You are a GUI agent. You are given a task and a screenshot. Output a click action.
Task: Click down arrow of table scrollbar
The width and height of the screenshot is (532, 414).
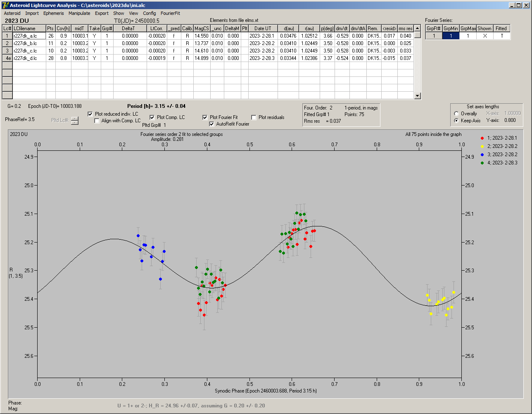(x=418, y=96)
